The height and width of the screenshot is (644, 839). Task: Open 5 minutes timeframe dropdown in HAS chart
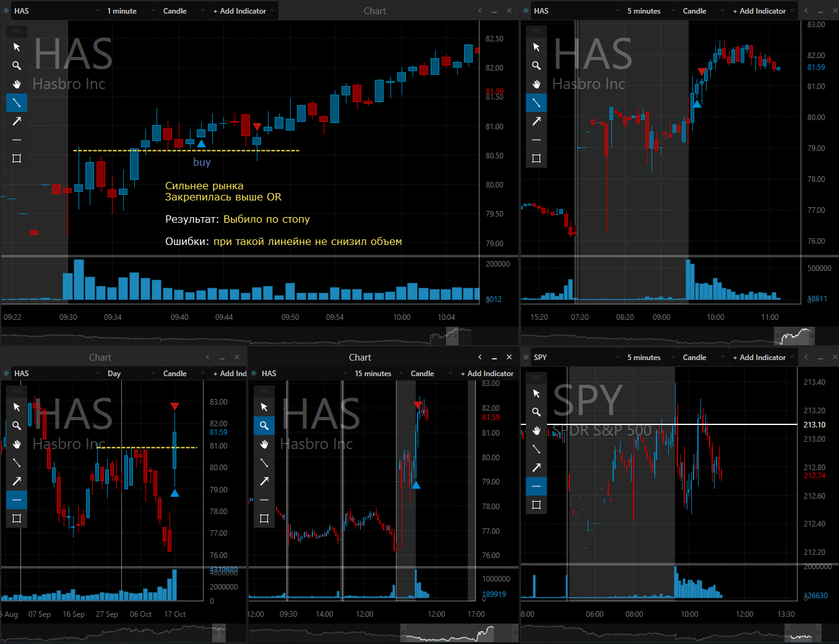651,11
